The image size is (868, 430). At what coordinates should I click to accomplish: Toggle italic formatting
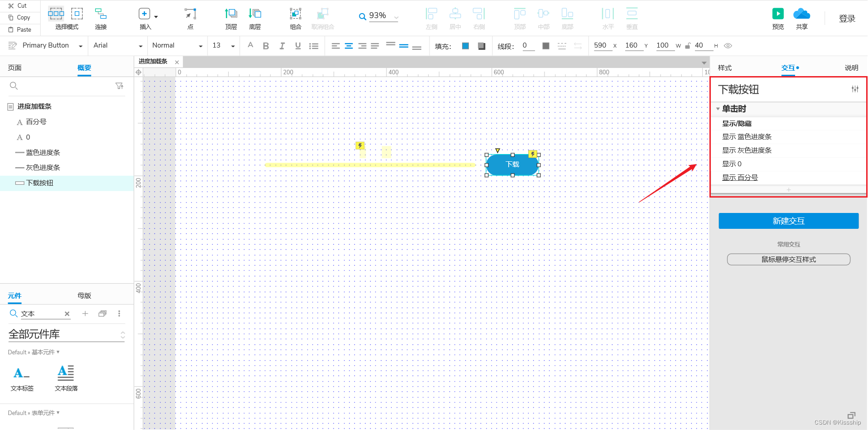tap(282, 46)
